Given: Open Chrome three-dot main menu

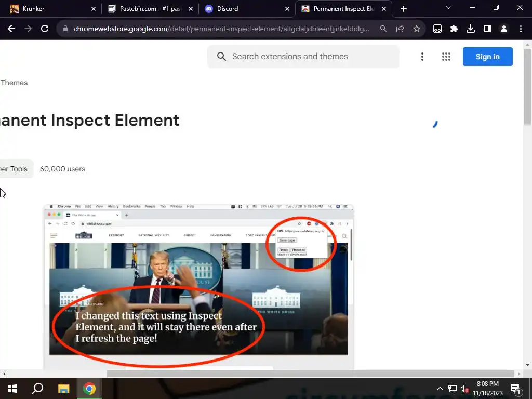Looking at the screenshot, I should pyautogui.click(x=521, y=29).
